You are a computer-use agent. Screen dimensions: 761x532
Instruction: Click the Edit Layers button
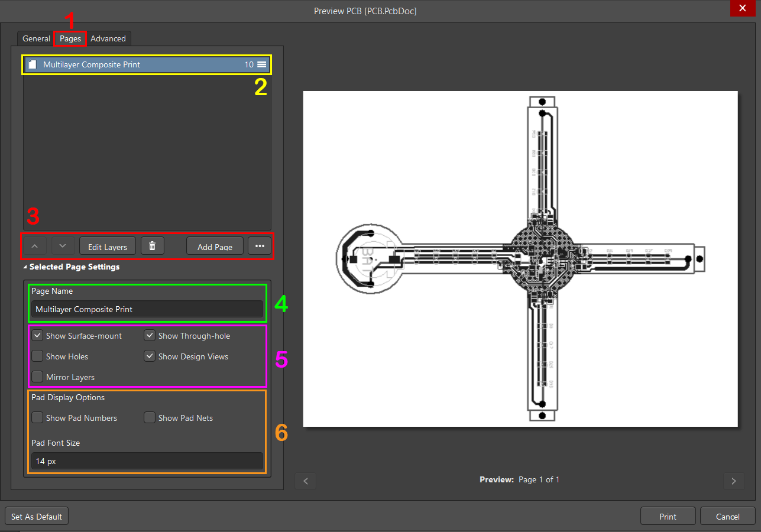tap(108, 246)
